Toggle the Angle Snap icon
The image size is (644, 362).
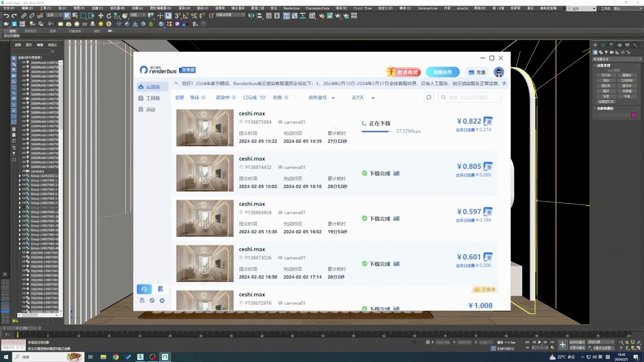(x=185, y=16)
